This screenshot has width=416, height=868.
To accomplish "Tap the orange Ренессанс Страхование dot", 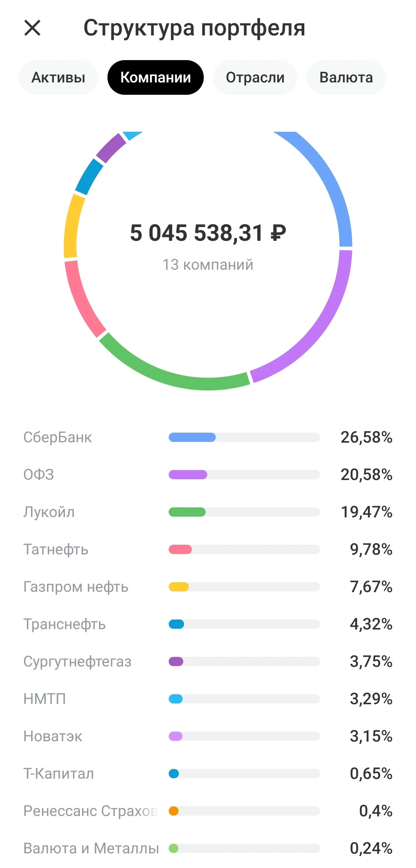I will (174, 811).
